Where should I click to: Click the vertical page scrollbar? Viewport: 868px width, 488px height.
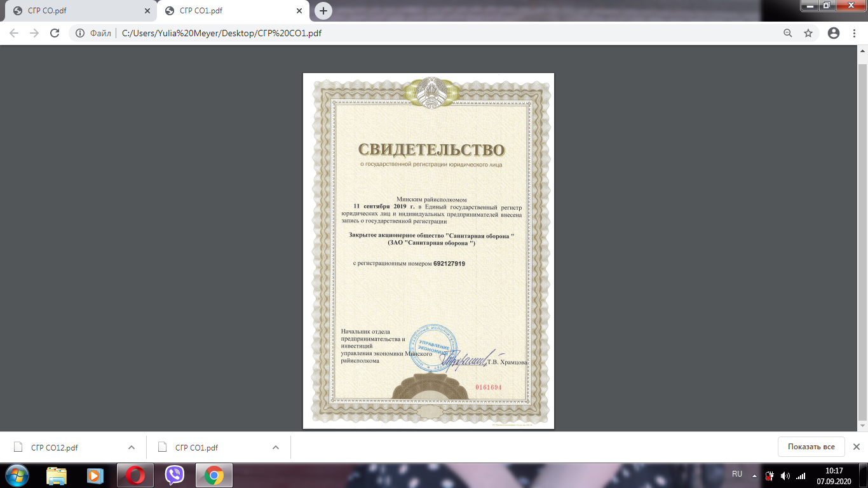(x=862, y=241)
